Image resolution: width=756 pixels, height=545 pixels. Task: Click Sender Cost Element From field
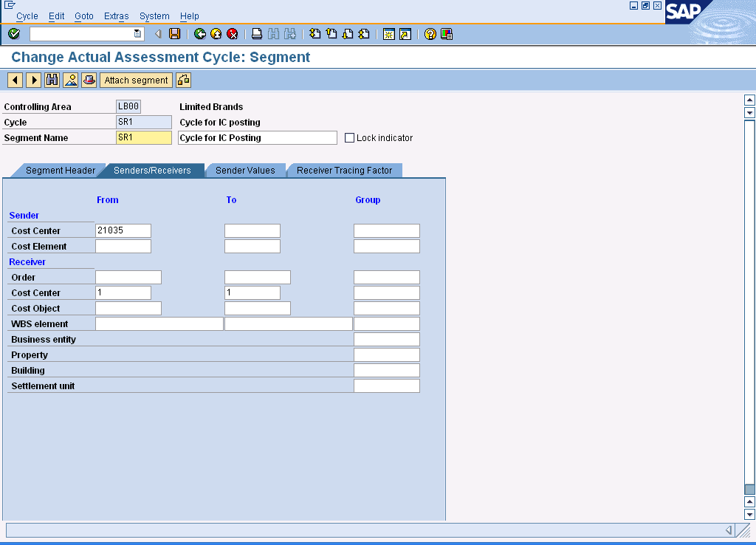click(x=123, y=246)
